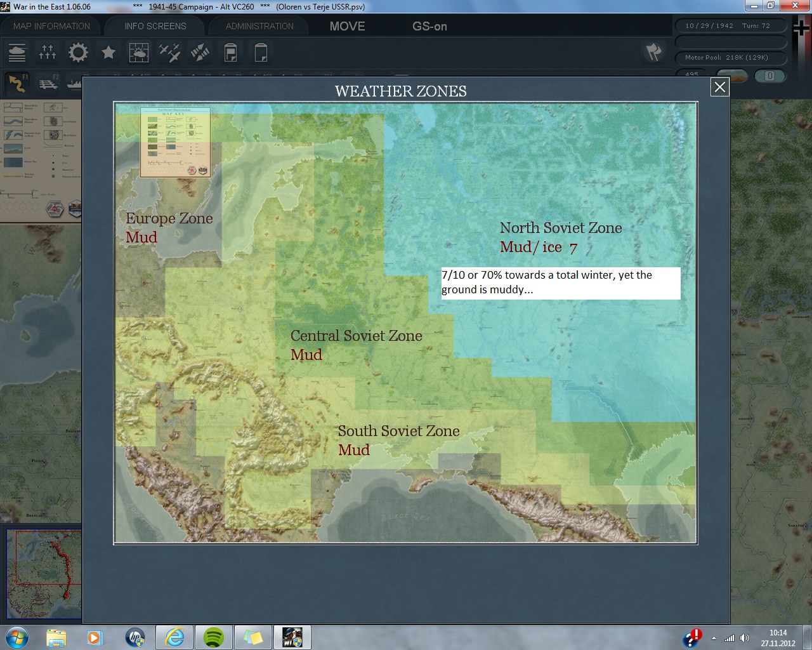
Task: Open the Map Information tab
Action: pos(51,26)
